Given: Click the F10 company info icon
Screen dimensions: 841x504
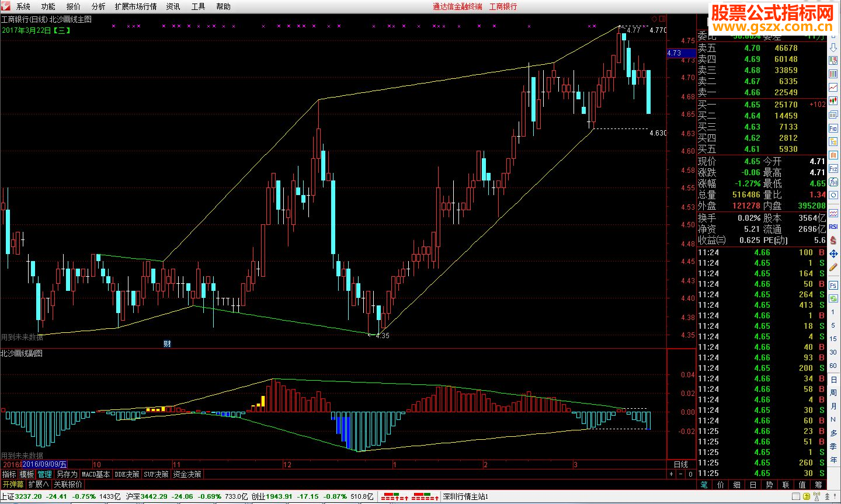Looking at the screenshot, I should (x=833, y=128).
